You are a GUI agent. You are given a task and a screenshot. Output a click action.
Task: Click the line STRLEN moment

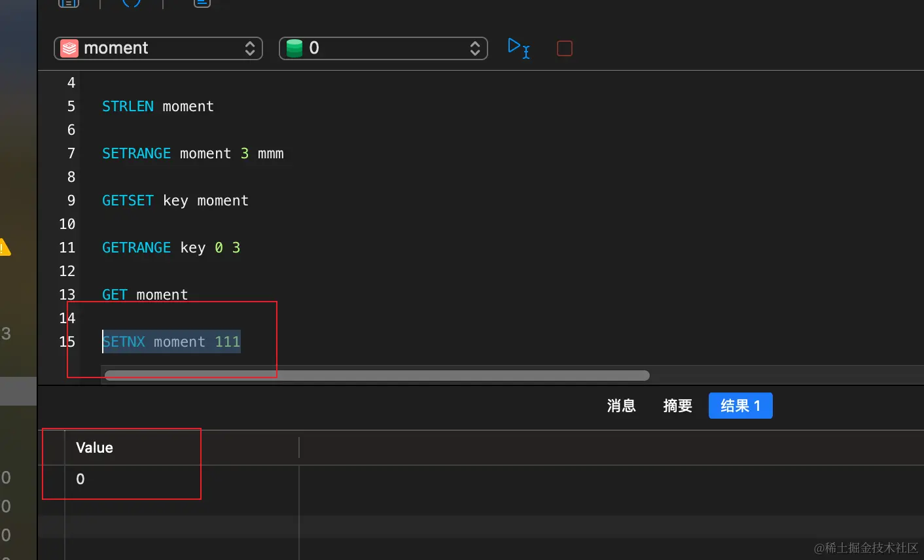pyautogui.click(x=158, y=106)
